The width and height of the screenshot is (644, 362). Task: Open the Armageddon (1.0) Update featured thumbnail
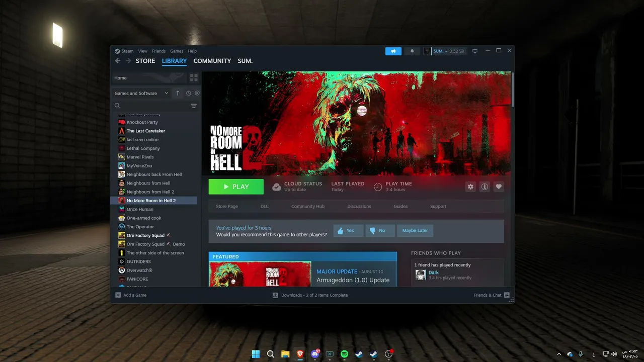click(260, 274)
